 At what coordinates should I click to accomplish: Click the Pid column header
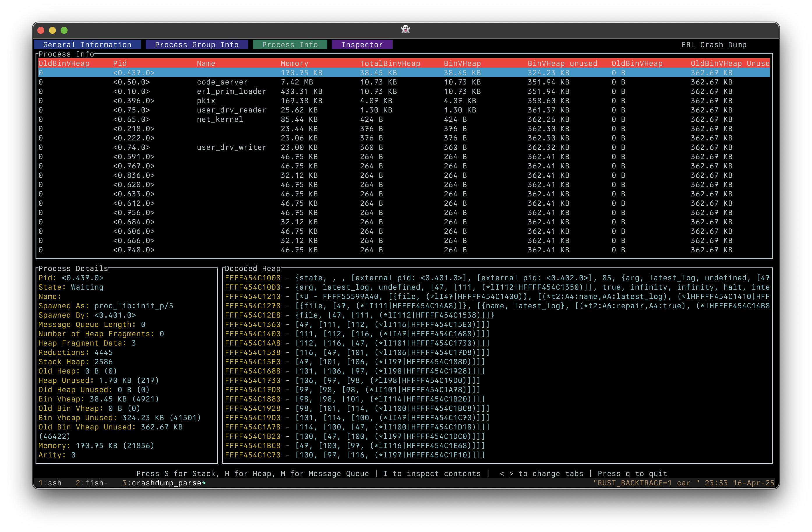tap(120, 64)
